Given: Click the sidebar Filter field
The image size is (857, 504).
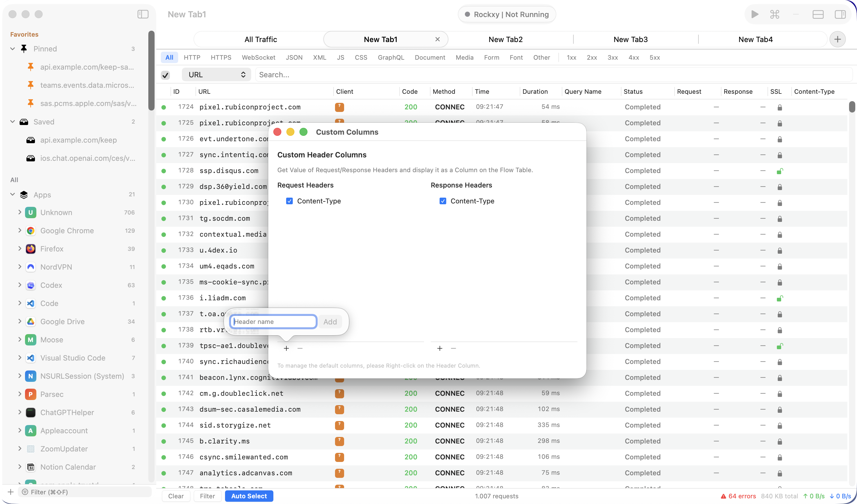Looking at the screenshot, I should pyautogui.click(x=85, y=492).
